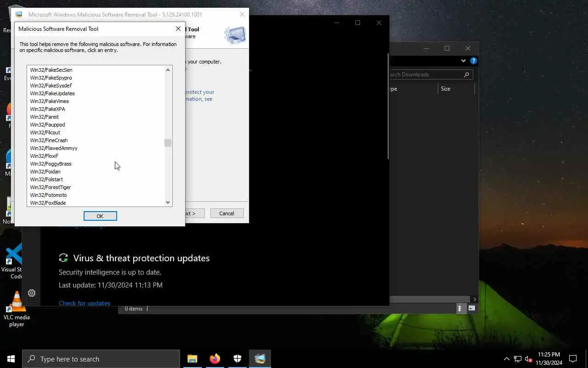Click the taskbar search box
Image resolution: width=588 pixels, height=368 pixels.
[x=101, y=359]
